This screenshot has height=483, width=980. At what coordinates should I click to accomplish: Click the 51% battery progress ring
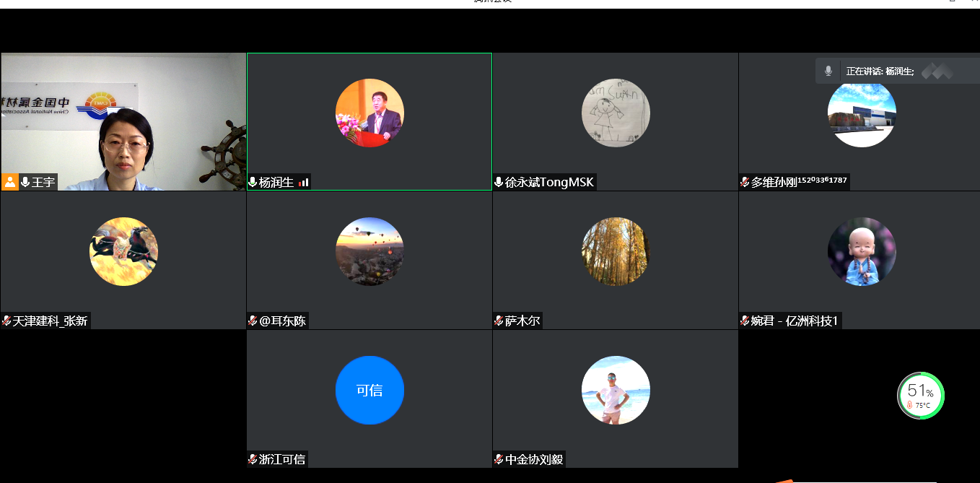pyautogui.click(x=920, y=395)
